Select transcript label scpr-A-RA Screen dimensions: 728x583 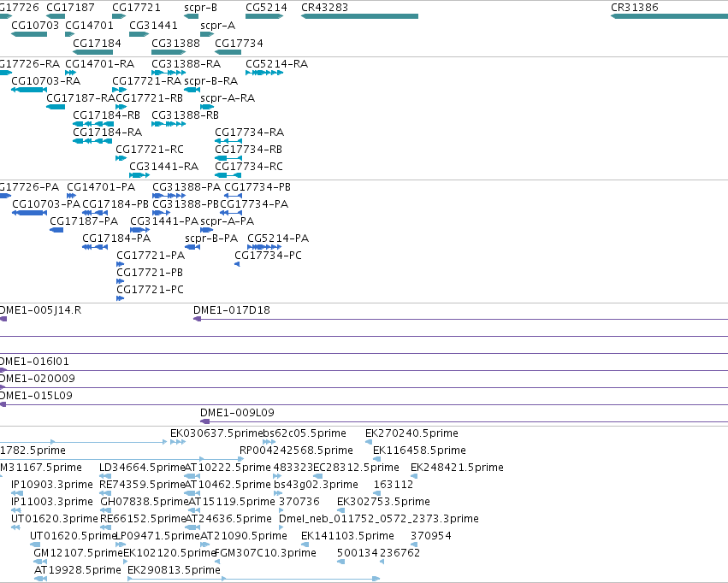(228, 97)
